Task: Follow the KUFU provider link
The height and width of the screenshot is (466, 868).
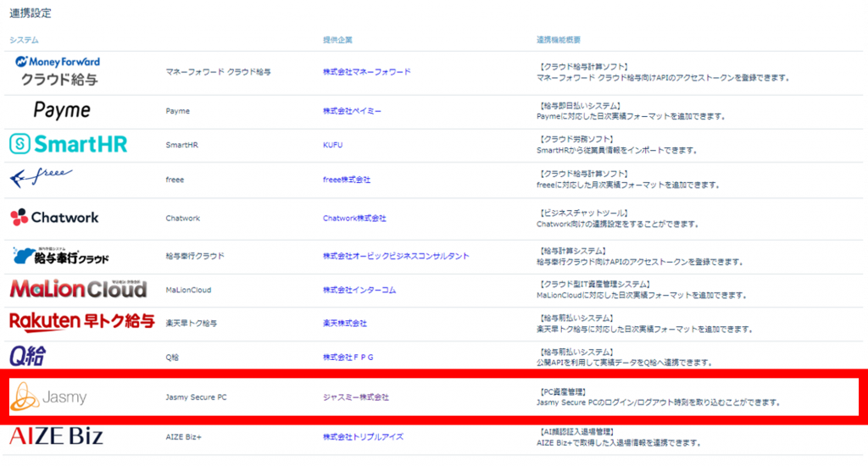Action: click(x=332, y=146)
